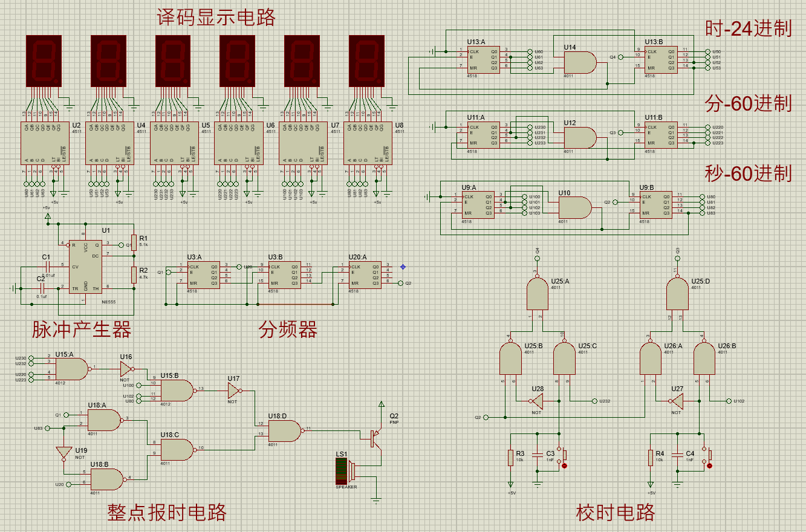The width and height of the screenshot is (806, 532).
Task: Select resistor R4 10k
Action: pos(651,458)
